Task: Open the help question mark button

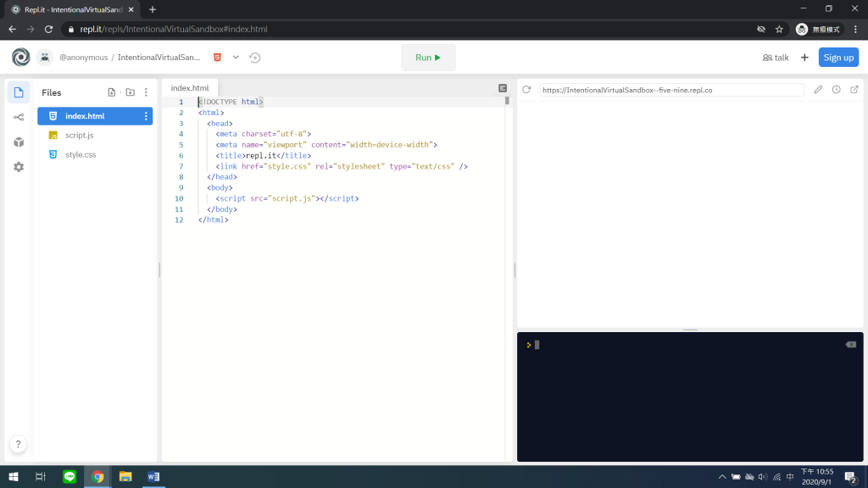Action: coord(18,444)
